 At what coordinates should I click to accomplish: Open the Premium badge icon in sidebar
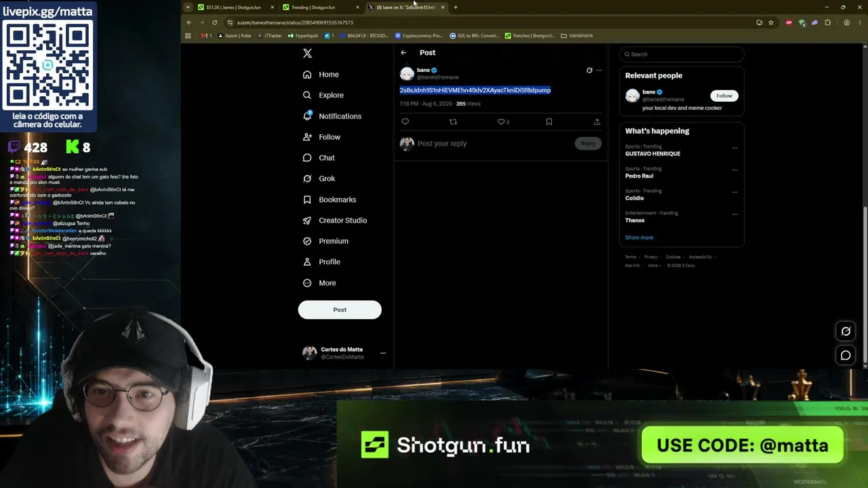click(307, 241)
